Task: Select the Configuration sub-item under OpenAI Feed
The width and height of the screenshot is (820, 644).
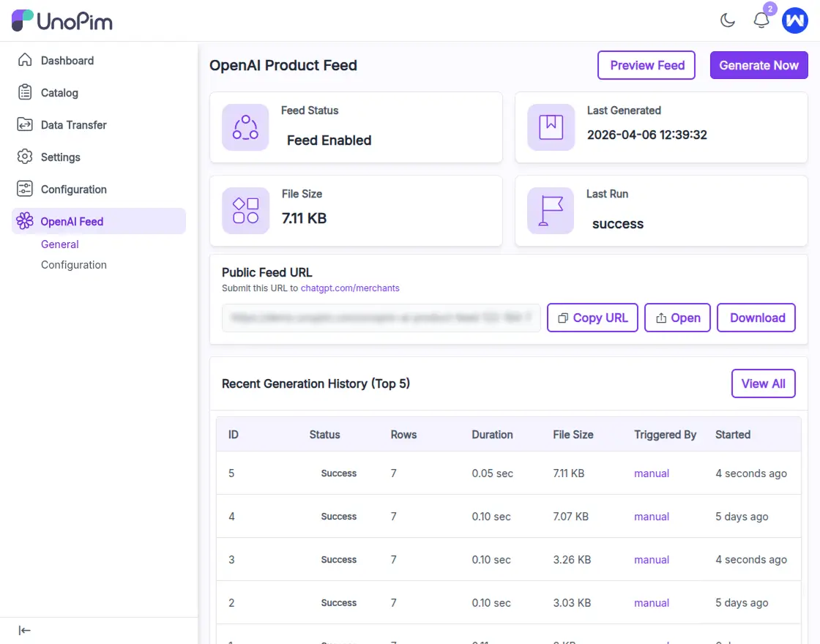Action: 73,264
